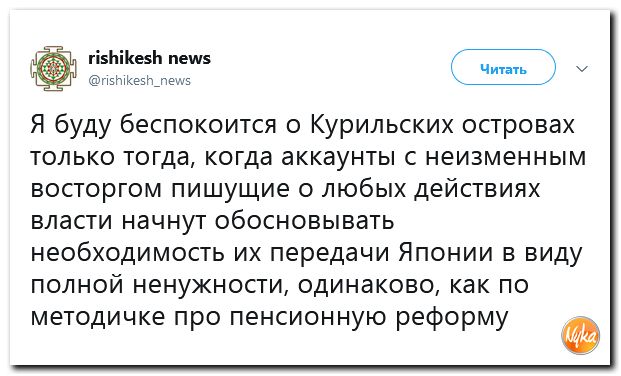Click the word "аккаунты" in the tweet

pos(338,157)
